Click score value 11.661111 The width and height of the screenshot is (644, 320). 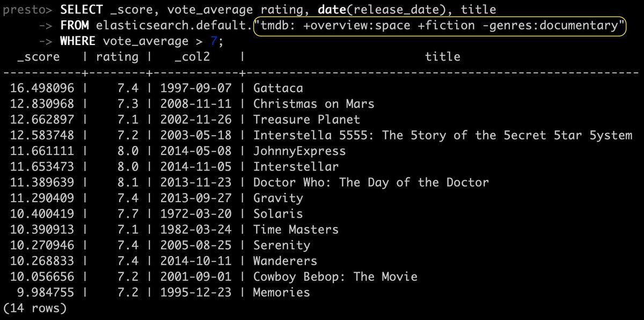pyautogui.click(x=42, y=151)
